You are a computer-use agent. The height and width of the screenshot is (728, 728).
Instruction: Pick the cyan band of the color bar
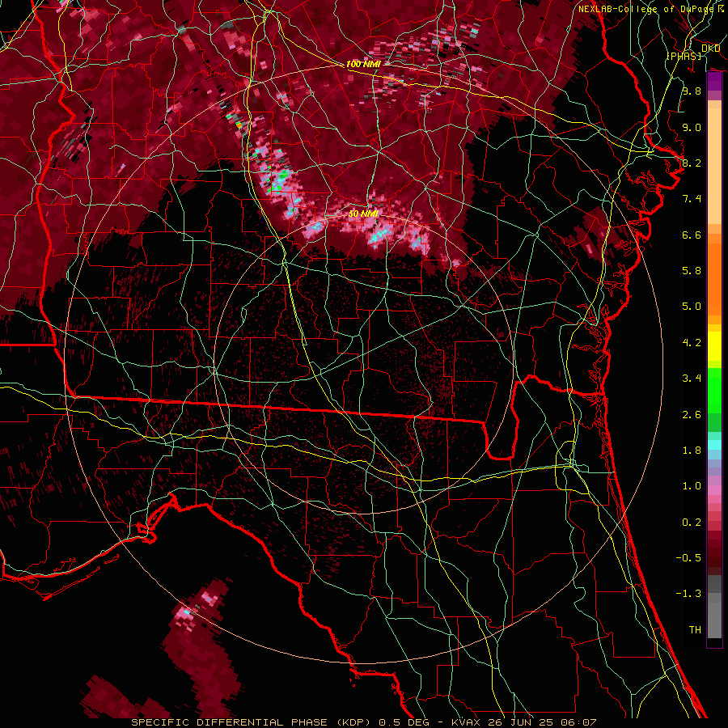click(714, 444)
